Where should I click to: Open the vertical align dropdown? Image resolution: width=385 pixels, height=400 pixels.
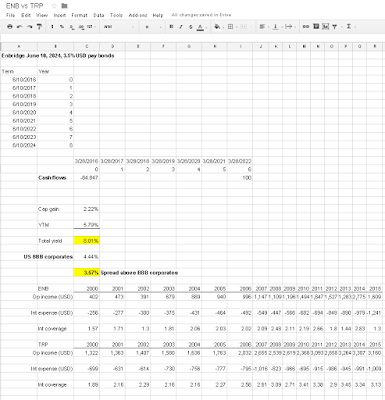pos(276,27)
